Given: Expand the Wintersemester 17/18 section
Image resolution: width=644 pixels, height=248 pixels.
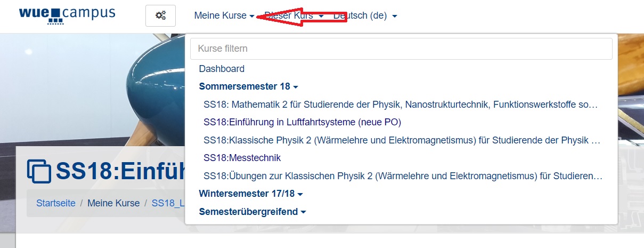Looking at the screenshot, I should [x=250, y=194].
